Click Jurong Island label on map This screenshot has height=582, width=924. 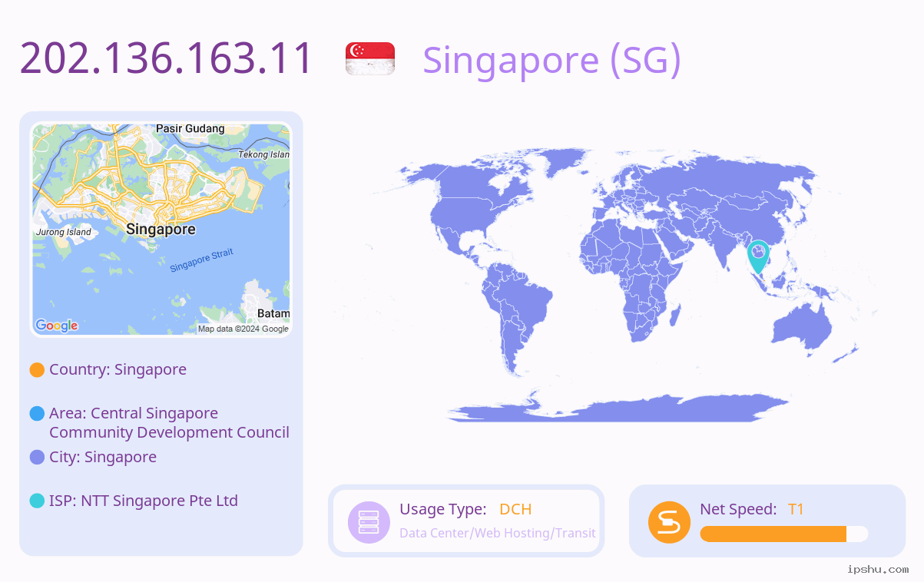(x=64, y=232)
